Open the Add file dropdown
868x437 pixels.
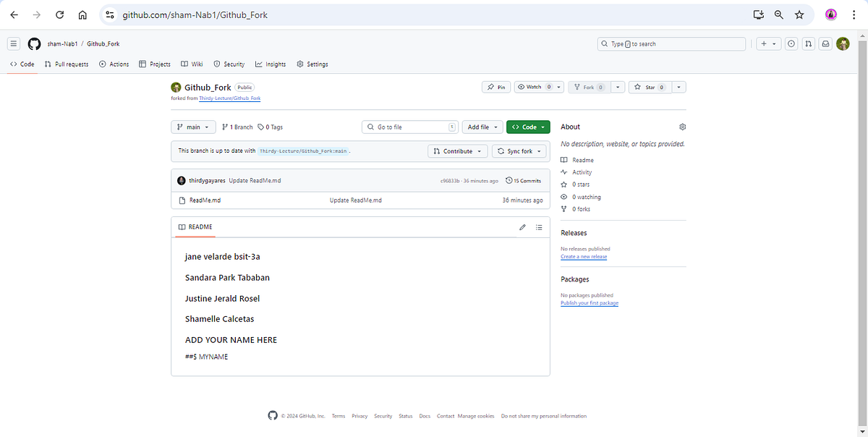[x=482, y=126]
